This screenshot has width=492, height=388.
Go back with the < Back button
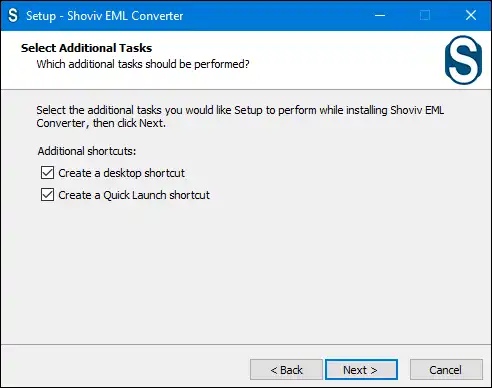tap(286, 370)
